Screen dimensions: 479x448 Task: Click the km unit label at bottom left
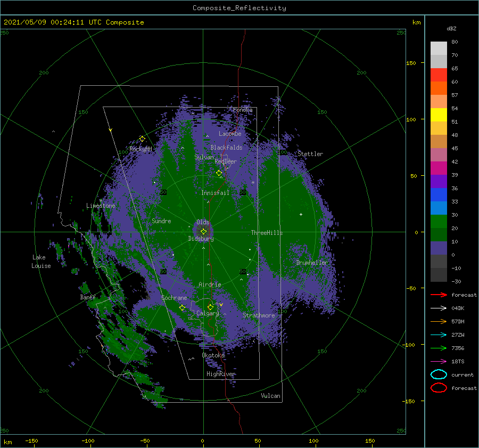pos(7,442)
